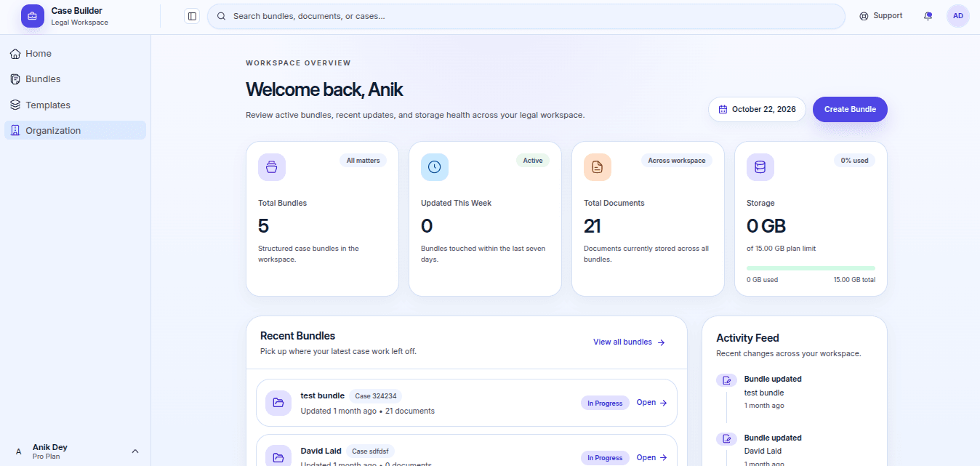The width and height of the screenshot is (980, 466).
Task: Click the Recent Bundles heading
Action: pos(297,336)
